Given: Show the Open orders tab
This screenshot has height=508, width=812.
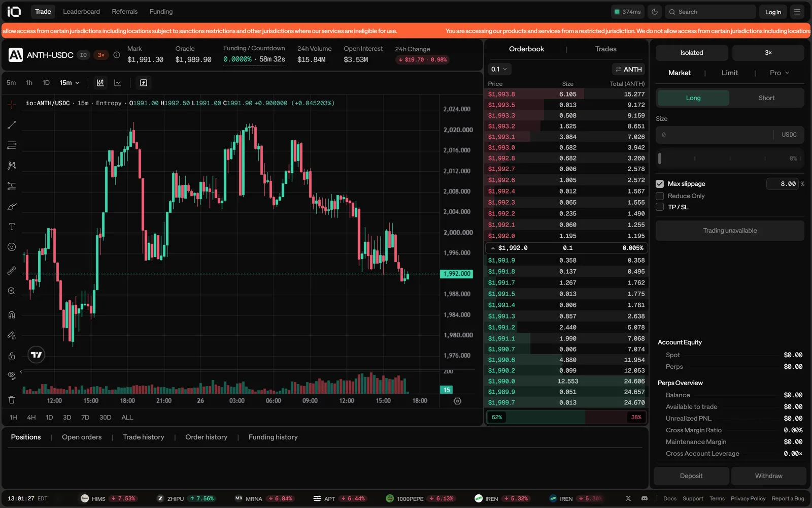Looking at the screenshot, I should coord(82,437).
